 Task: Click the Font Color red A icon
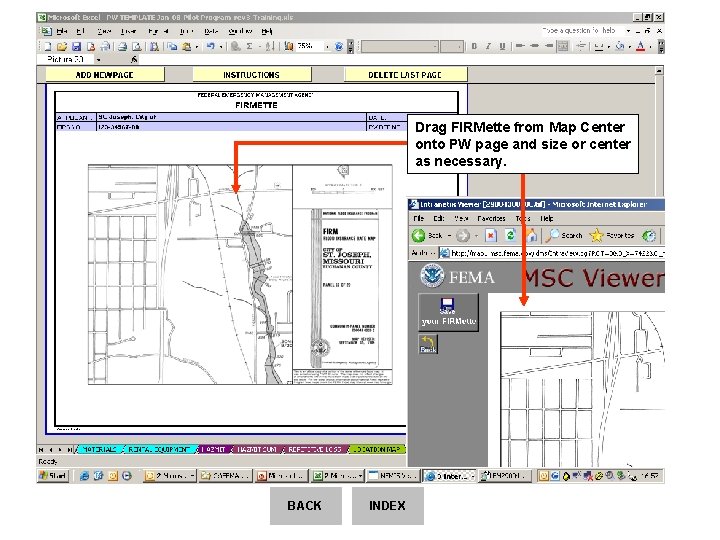click(641, 46)
